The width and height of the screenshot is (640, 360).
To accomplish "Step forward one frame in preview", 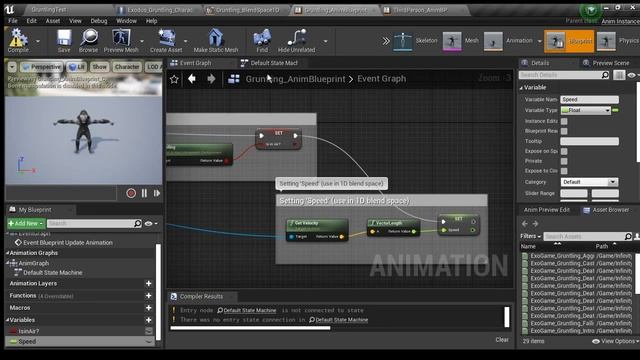I will (157, 193).
